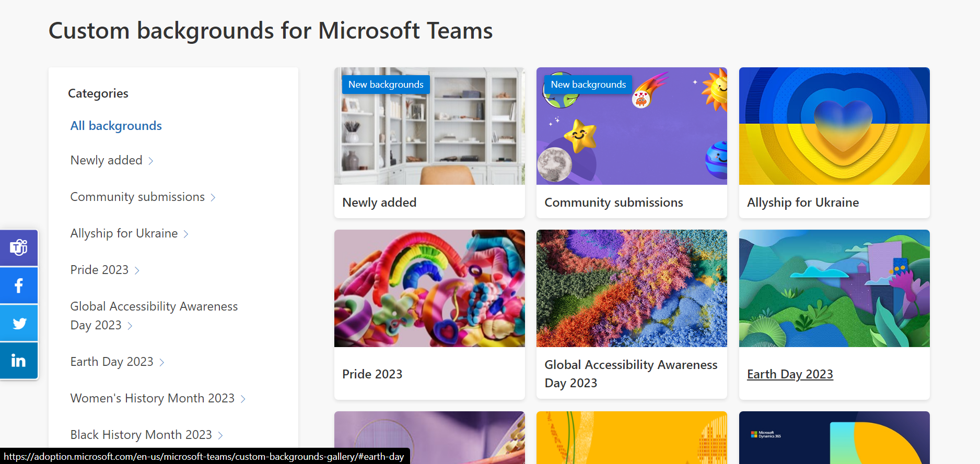Click New backgrounds badge on space card

point(588,85)
